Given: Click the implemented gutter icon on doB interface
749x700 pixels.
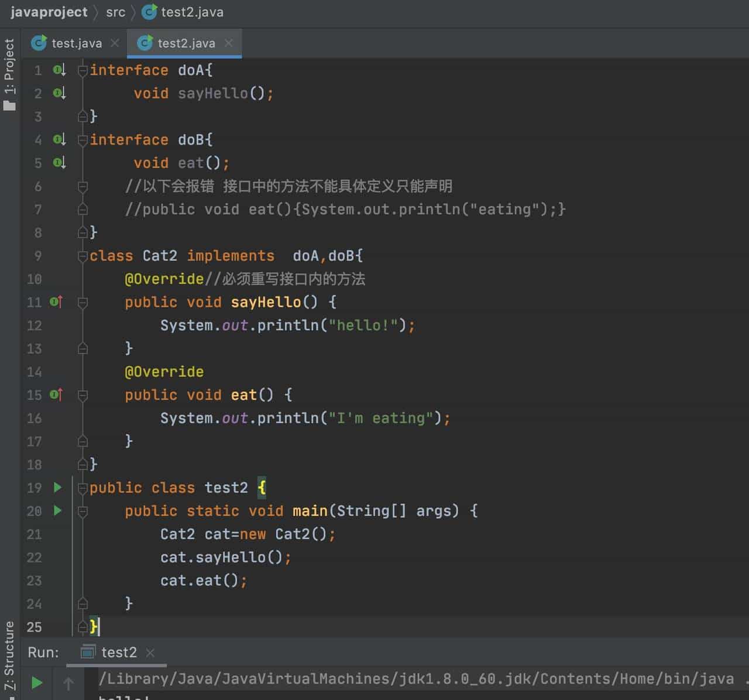Looking at the screenshot, I should [x=59, y=140].
